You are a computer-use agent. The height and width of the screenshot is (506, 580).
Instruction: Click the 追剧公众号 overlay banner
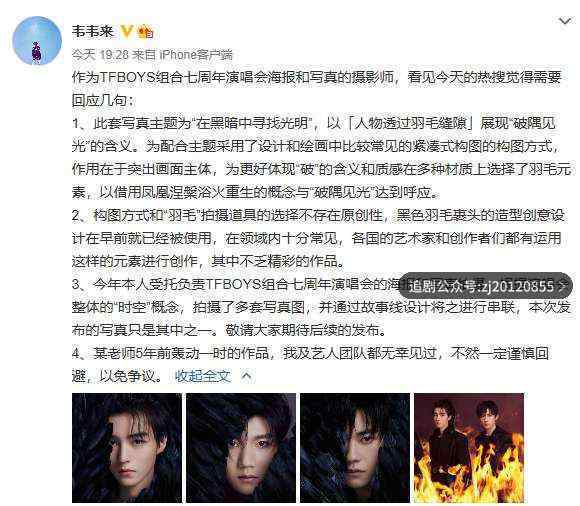pyautogui.click(x=485, y=286)
